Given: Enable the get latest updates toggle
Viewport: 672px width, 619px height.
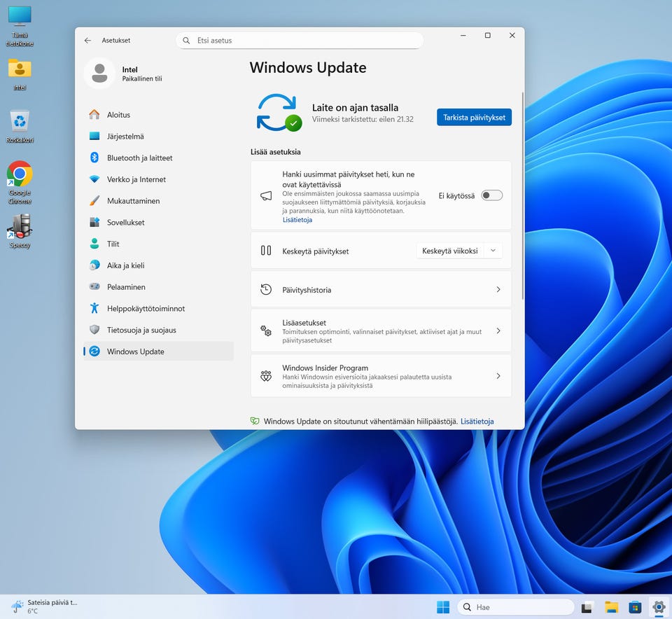Looking at the screenshot, I should pyautogui.click(x=491, y=195).
